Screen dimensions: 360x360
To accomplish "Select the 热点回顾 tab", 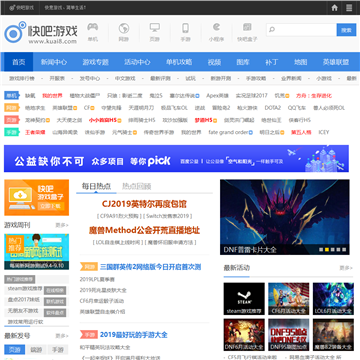I will click(137, 186).
